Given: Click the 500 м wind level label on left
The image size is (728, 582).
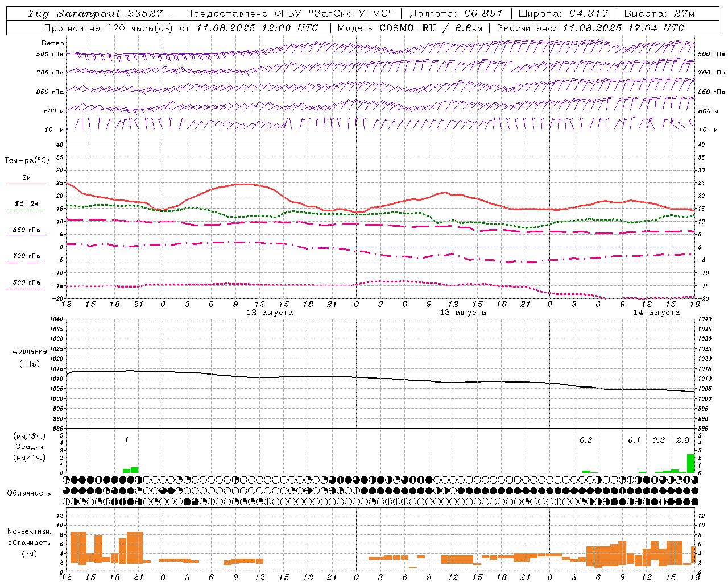Looking at the screenshot, I should [x=55, y=111].
